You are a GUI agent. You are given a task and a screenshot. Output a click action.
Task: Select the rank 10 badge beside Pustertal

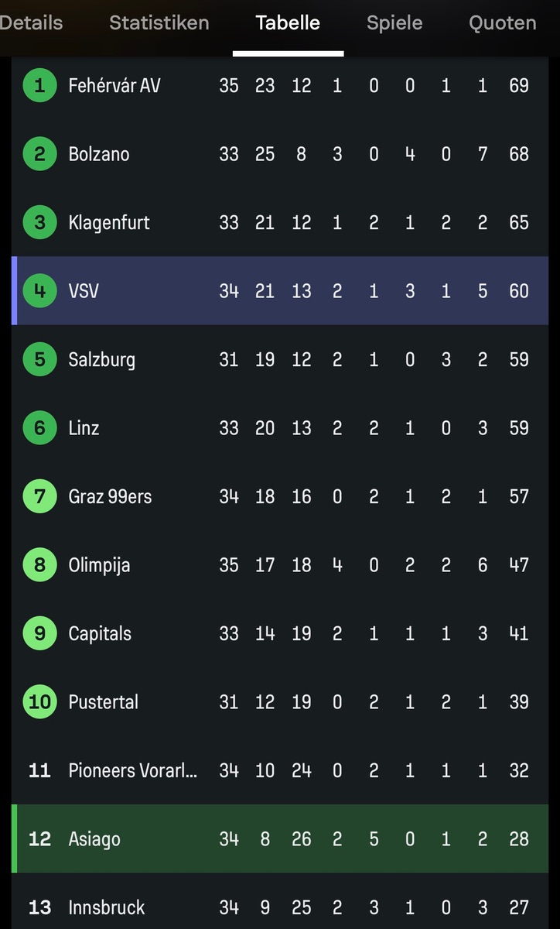pyautogui.click(x=39, y=702)
